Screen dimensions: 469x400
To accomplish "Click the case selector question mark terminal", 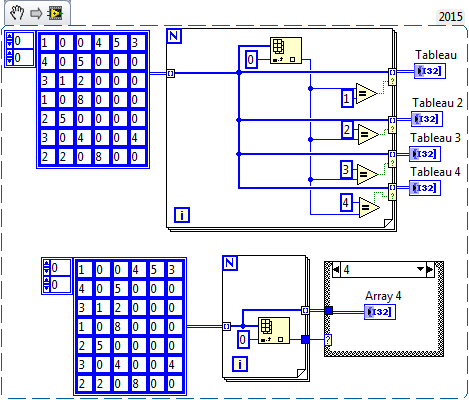I will pos(328,340).
